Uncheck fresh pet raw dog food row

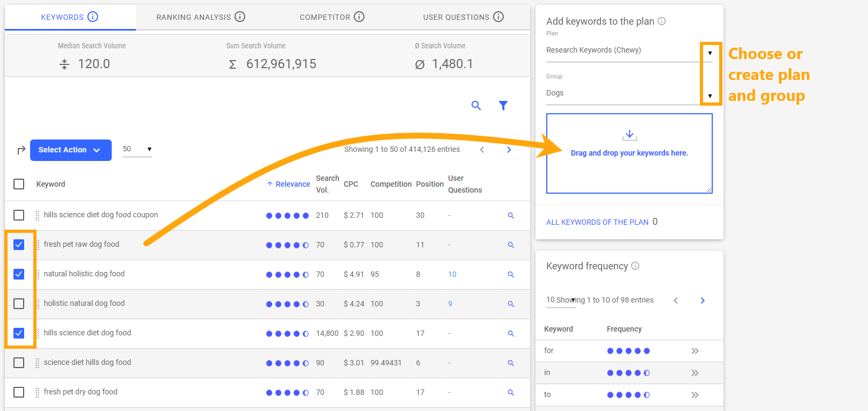coord(19,245)
